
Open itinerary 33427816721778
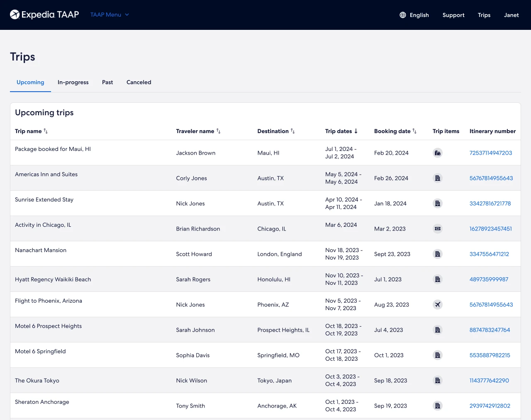(490, 204)
